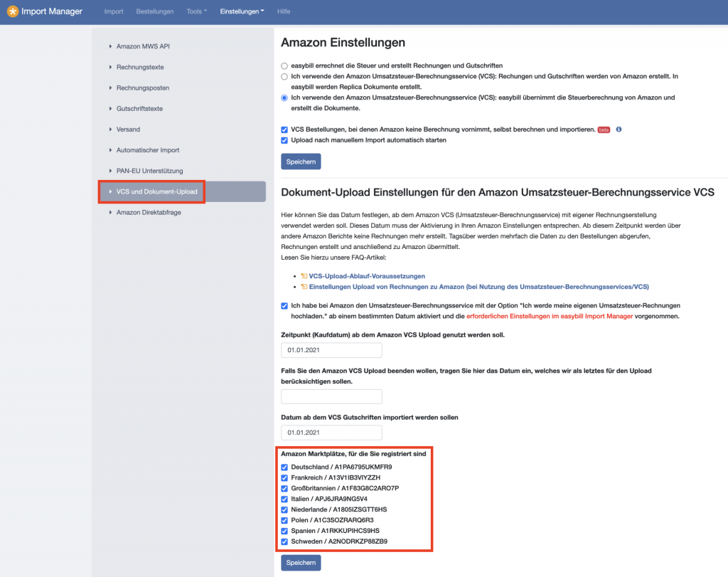The height and width of the screenshot is (577, 728).
Task: Expand the Gutschriftstexte arrow
Action: coord(110,108)
